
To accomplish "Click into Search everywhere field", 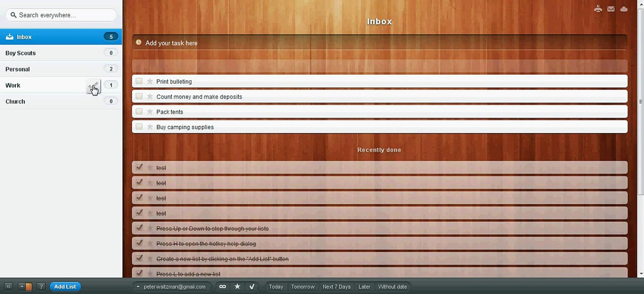I will 61,15.
